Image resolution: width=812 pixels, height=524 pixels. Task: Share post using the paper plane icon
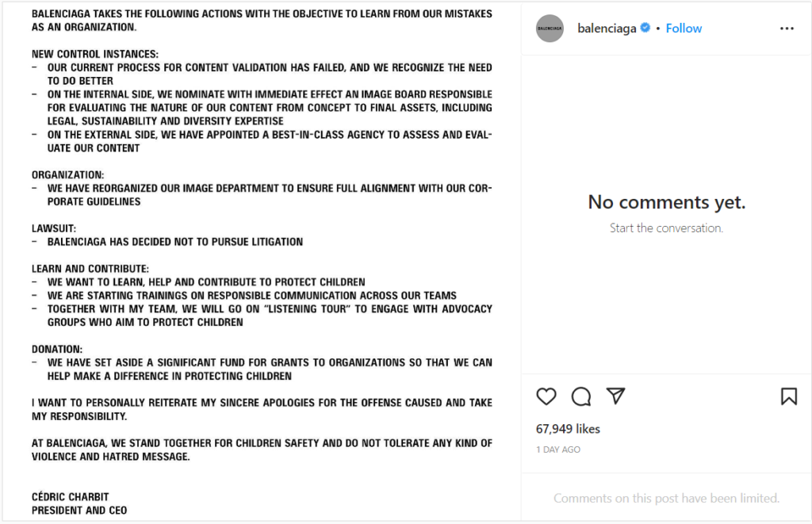[615, 396]
